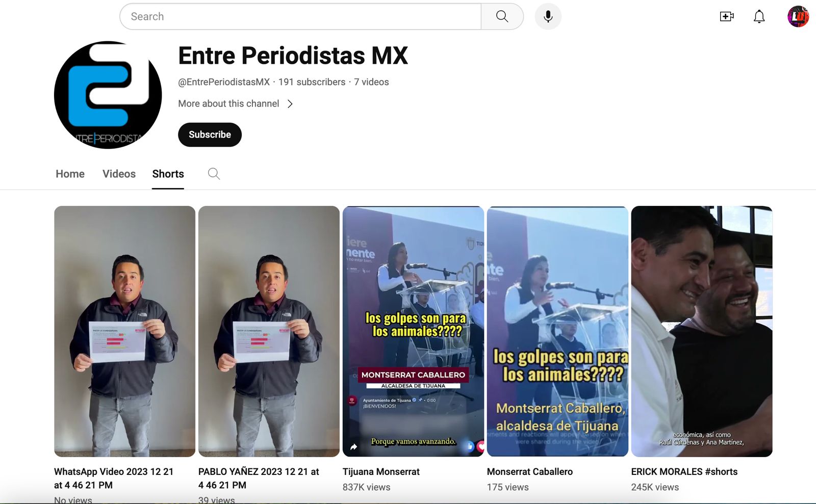This screenshot has width=816, height=504.
Task: Click the Tijuana Monserrat video title
Action: click(x=381, y=472)
